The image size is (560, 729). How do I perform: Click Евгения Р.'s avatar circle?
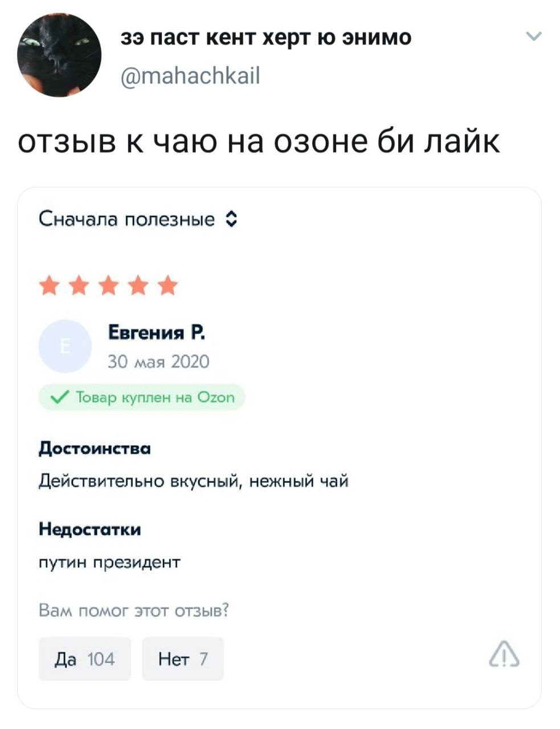64,345
